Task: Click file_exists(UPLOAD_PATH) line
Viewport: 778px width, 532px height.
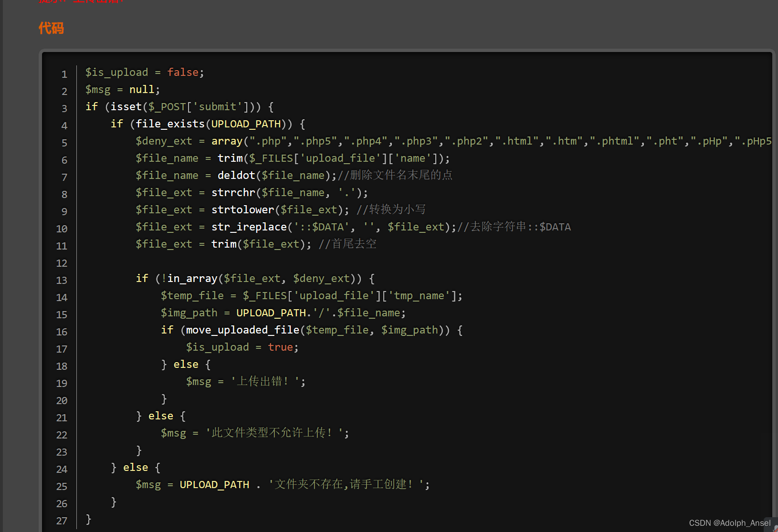Action: (208, 124)
